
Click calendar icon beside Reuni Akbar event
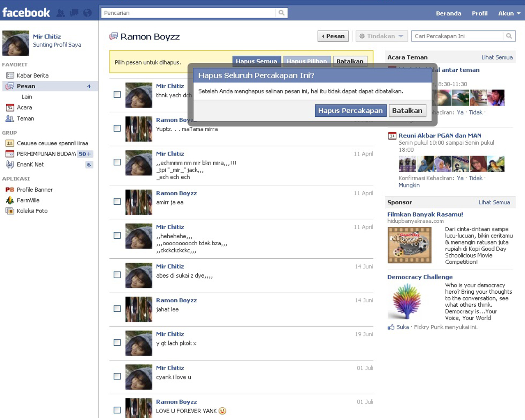coord(392,136)
